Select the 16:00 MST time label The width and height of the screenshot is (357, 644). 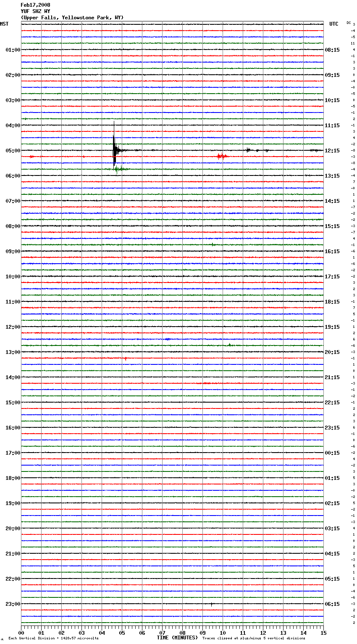[13, 428]
